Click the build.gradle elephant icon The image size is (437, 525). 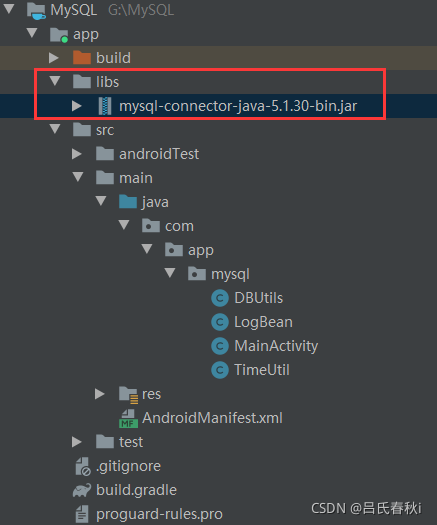[82, 490]
